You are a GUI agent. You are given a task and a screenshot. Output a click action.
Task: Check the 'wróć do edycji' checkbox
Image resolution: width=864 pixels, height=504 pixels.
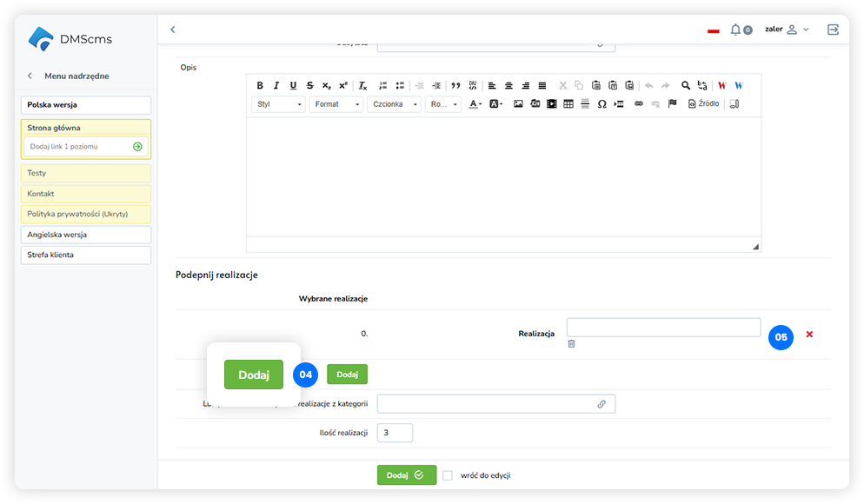[x=448, y=475]
